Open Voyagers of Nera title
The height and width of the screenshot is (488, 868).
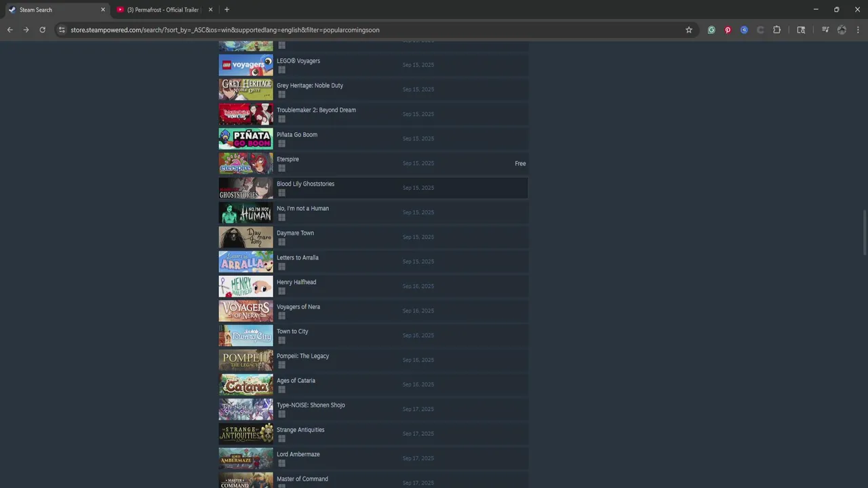coord(298,306)
